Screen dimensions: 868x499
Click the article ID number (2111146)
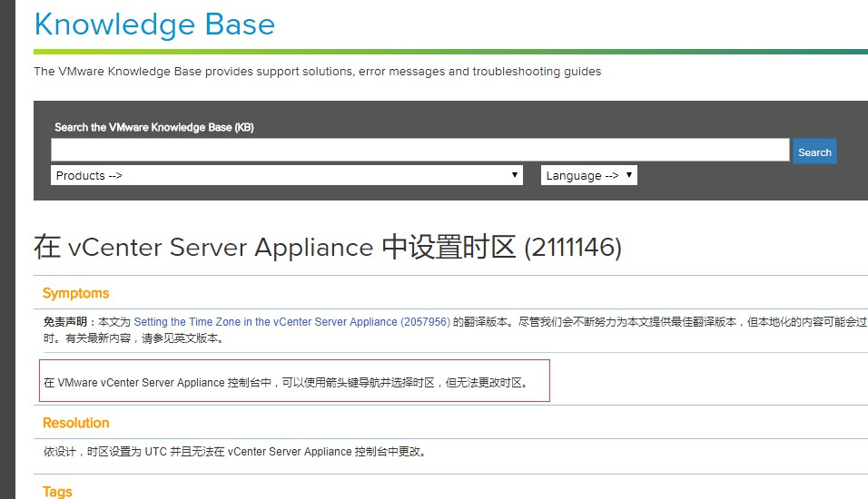[x=573, y=247]
